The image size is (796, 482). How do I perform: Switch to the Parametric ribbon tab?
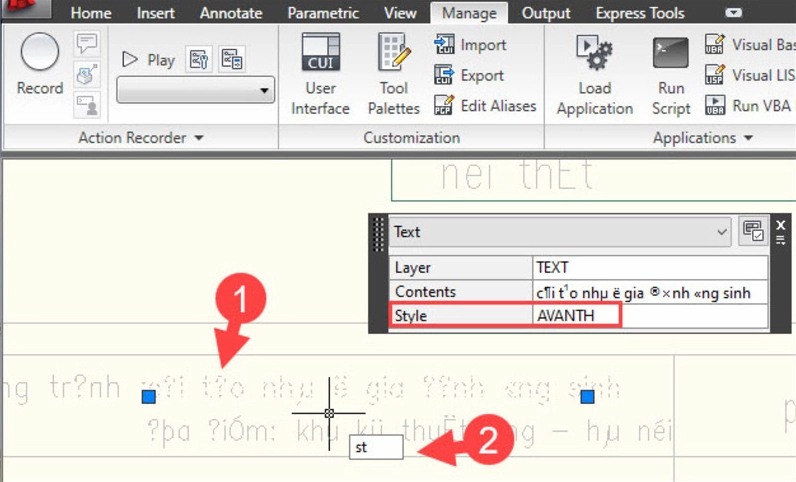[x=323, y=13]
